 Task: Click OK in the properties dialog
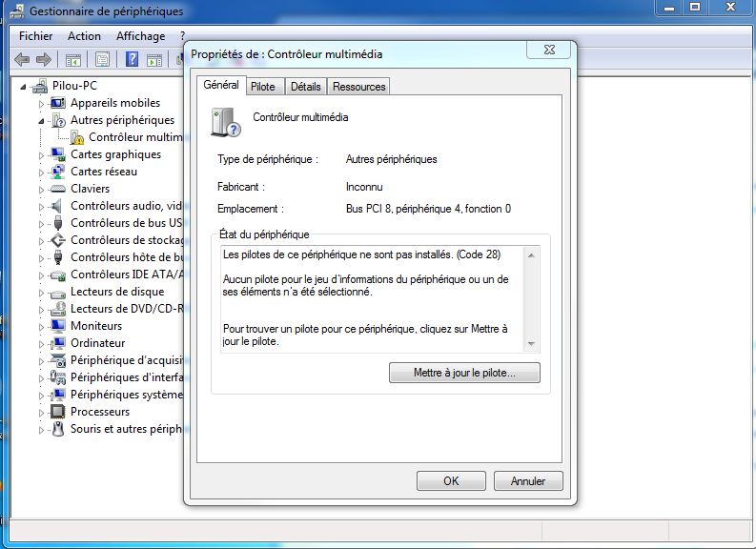(x=451, y=481)
